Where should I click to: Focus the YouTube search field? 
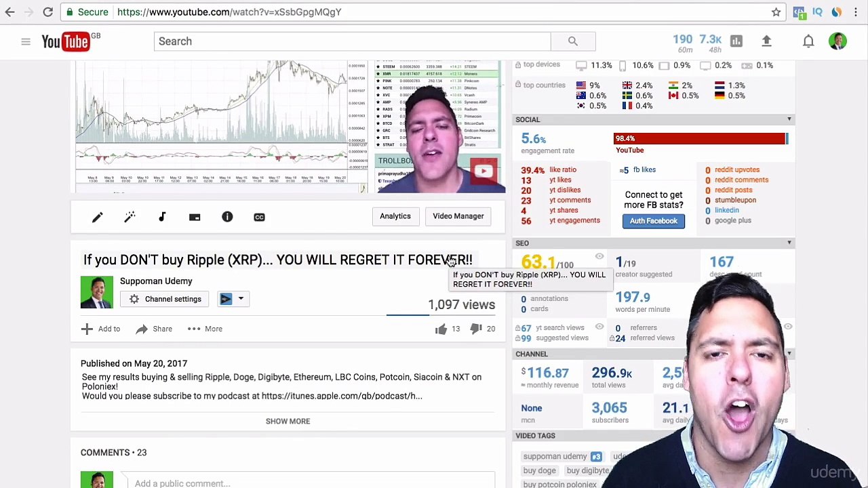click(352, 41)
